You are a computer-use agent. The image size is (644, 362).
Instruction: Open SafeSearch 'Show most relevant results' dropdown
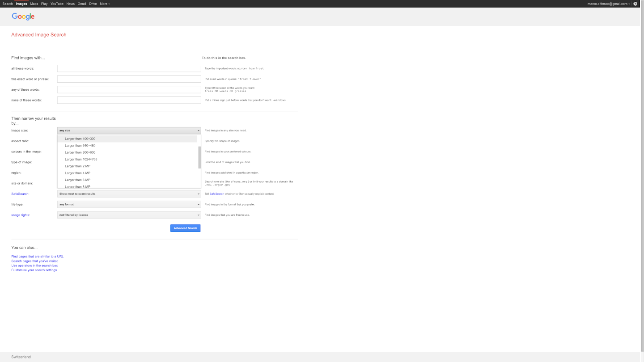click(129, 194)
